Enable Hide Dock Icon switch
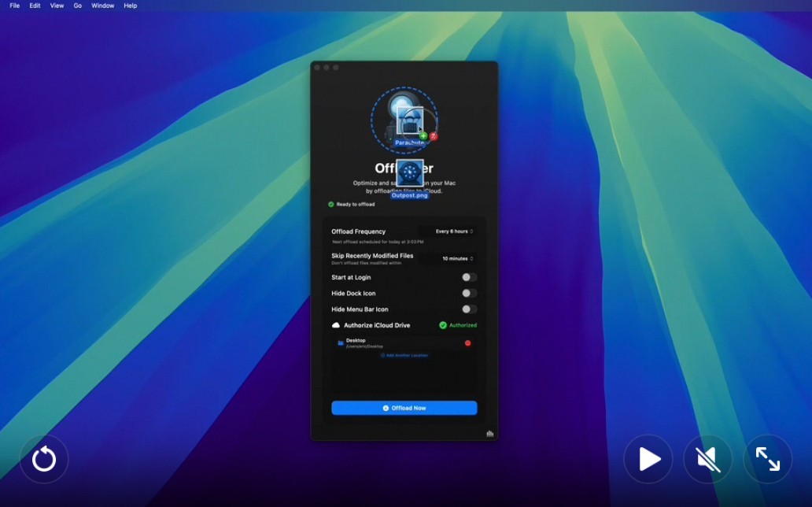 pyautogui.click(x=469, y=294)
